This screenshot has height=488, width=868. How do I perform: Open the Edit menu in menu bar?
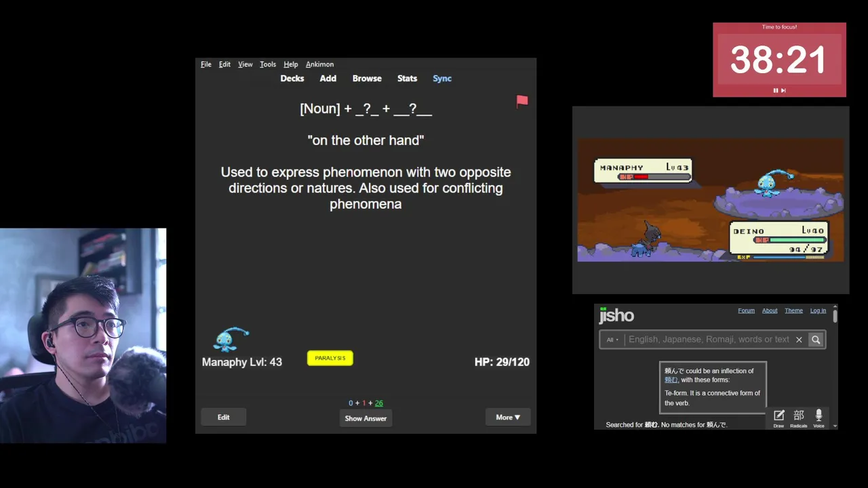coord(224,64)
